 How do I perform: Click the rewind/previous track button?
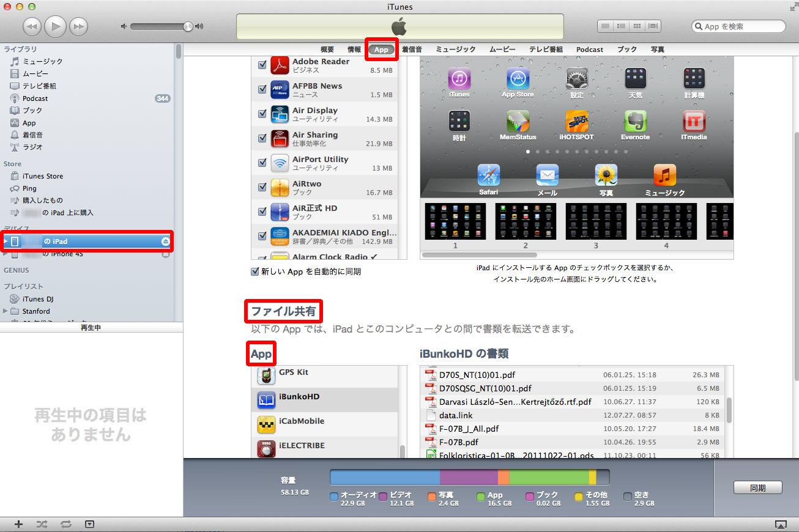pyautogui.click(x=32, y=26)
